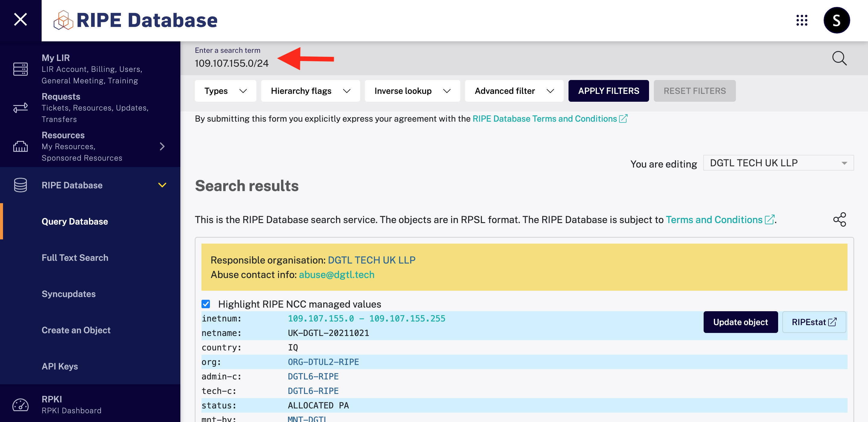
Task: Click Update object button
Action: coord(741,322)
